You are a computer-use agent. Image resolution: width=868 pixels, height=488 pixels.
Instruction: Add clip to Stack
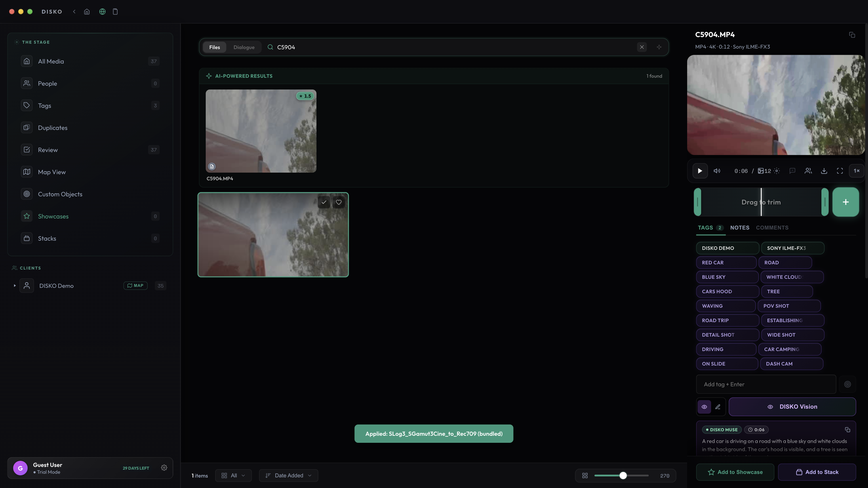817,472
